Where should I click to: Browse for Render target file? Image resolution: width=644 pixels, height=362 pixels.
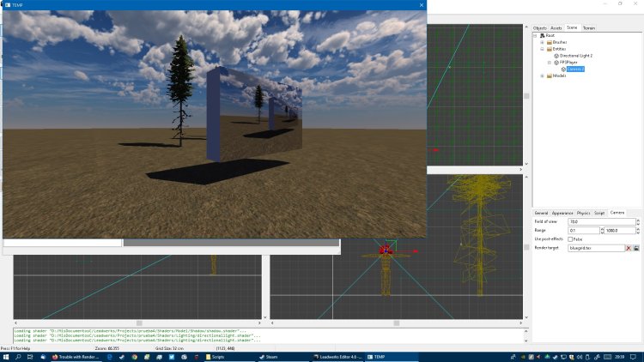pos(636,248)
